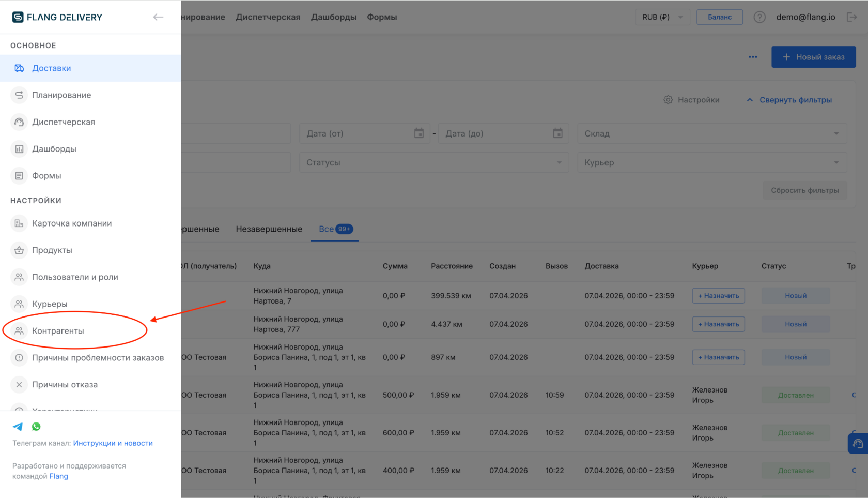
Task: Click the Причины проблемности заказов warning icon
Action: 19,358
